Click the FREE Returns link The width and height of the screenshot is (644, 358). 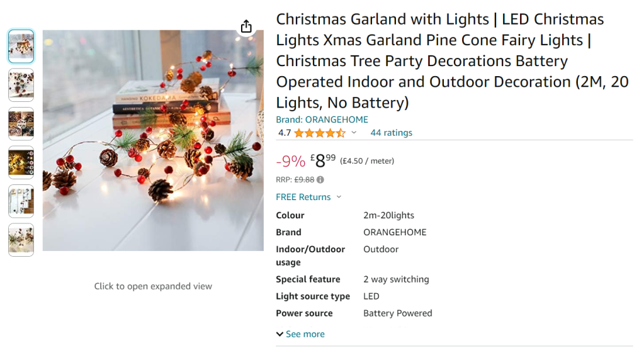click(x=303, y=197)
